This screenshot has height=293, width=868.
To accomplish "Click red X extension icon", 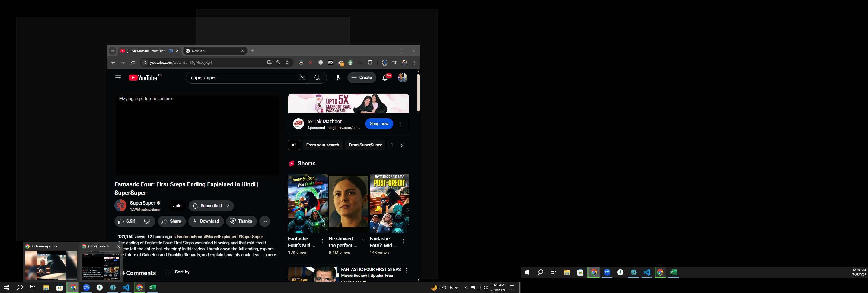I will pos(311,63).
